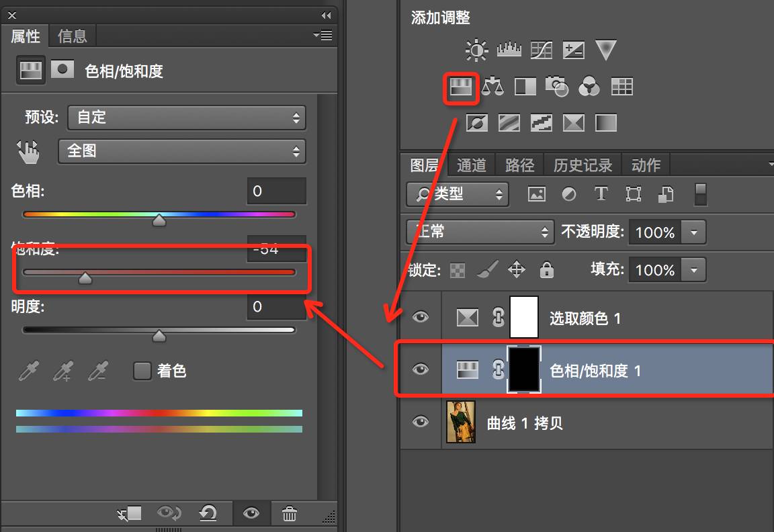This screenshot has height=532, width=774.
Task: Add a Levels adjustment
Action: [509, 50]
